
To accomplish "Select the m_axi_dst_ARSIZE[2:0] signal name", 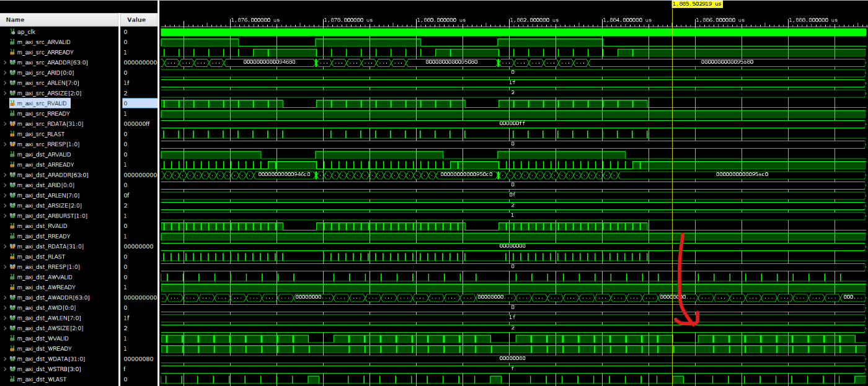I will click(48, 205).
